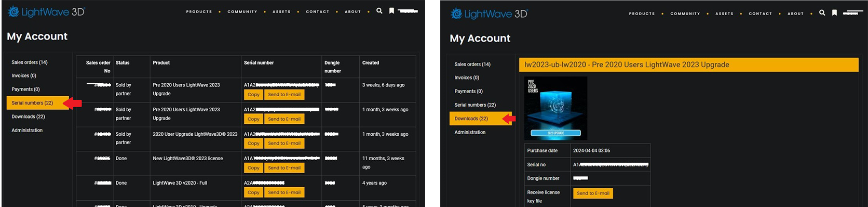
Task: Click the bookmark icon in left window
Action: 391,10
